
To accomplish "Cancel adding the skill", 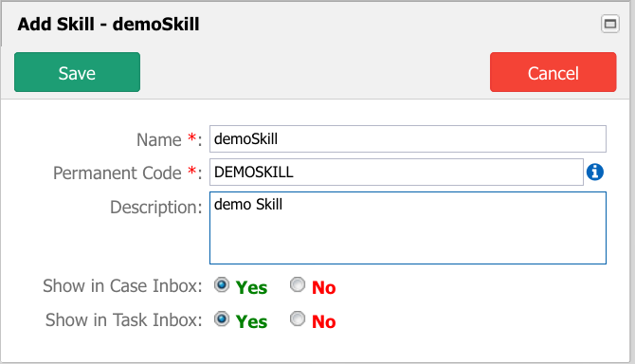I will [x=553, y=72].
